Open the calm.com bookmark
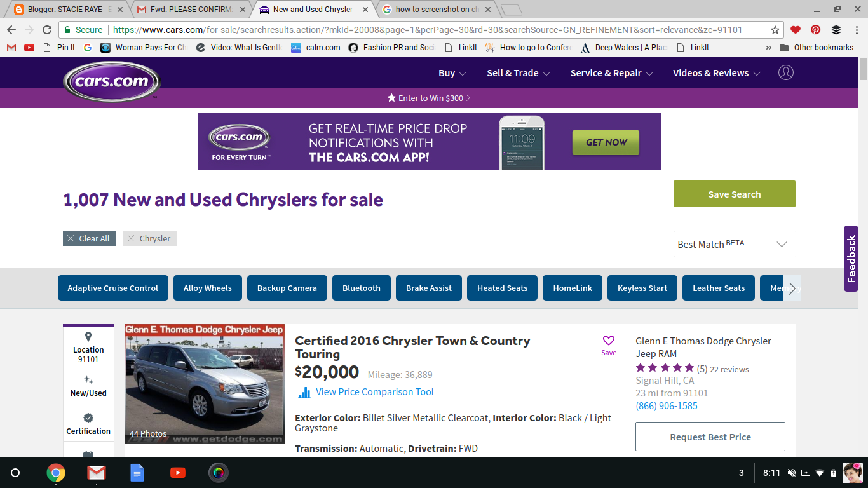 [316, 48]
